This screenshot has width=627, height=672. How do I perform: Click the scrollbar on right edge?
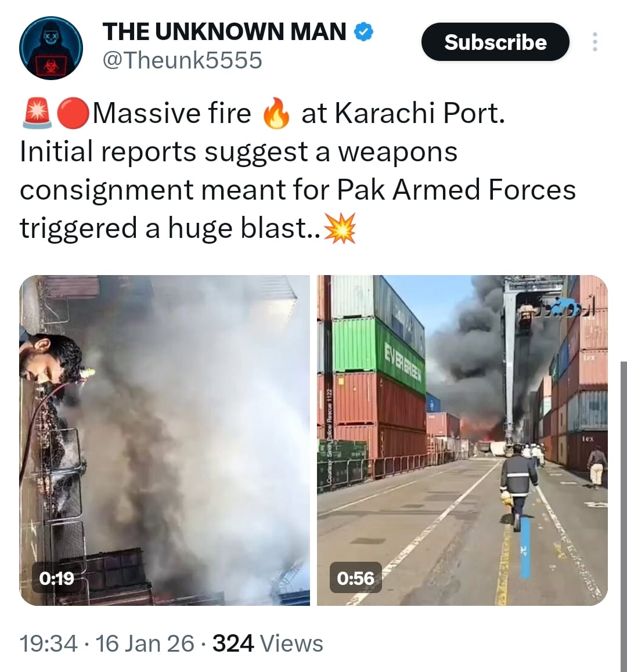pos(624,514)
